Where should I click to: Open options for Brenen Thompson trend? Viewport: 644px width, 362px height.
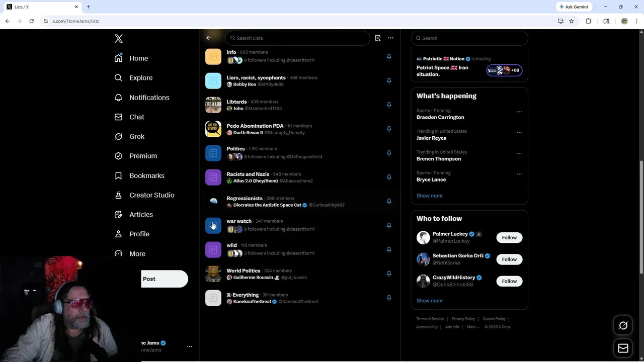[519, 153]
